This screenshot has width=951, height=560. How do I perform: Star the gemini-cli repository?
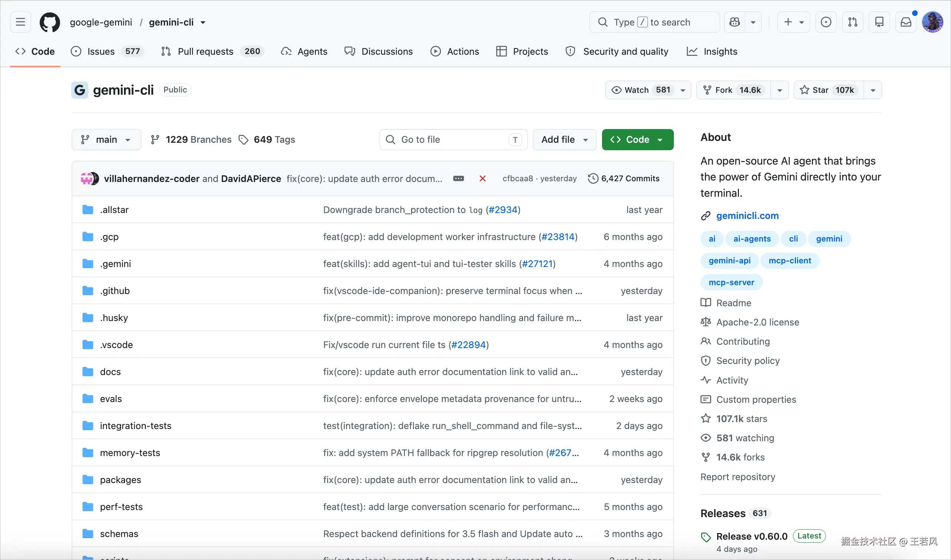click(x=829, y=90)
